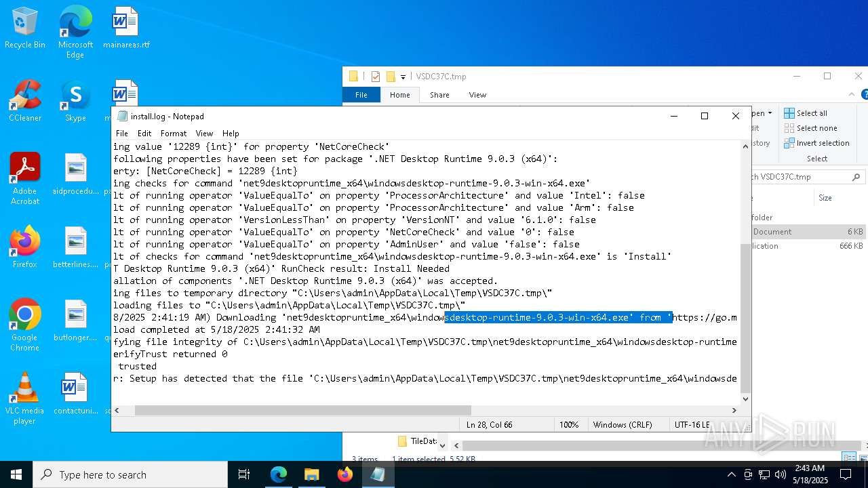Image resolution: width=868 pixels, height=488 pixels.
Task: Click the up arrow of Notepad vertical scrollbar
Action: tap(745, 146)
